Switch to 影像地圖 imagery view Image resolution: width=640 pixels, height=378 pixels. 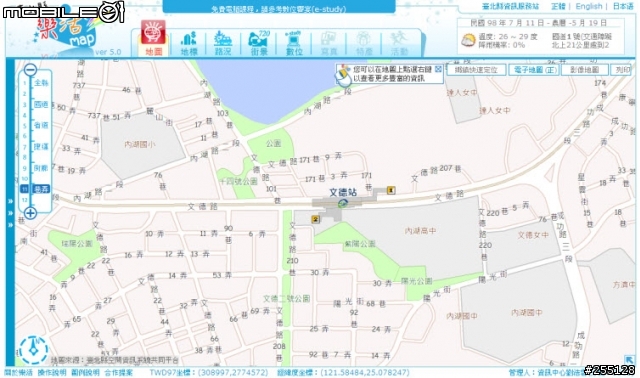(x=584, y=70)
